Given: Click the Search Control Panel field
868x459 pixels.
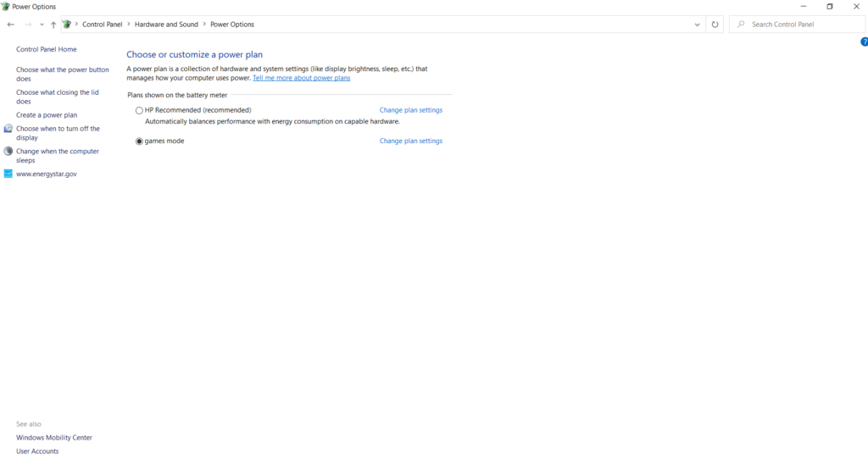Looking at the screenshot, I should 797,25.
